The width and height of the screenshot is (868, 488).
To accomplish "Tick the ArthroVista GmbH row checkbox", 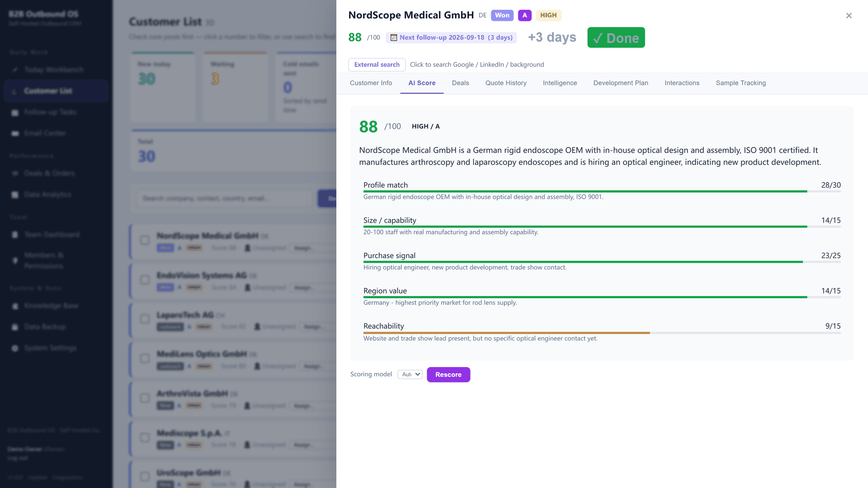I will (145, 398).
